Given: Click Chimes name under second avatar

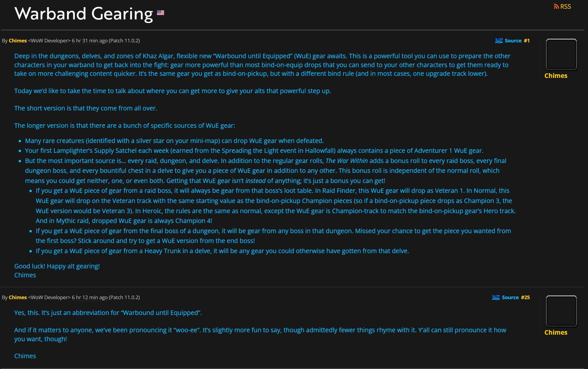Looking at the screenshot, I should click(x=556, y=333).
